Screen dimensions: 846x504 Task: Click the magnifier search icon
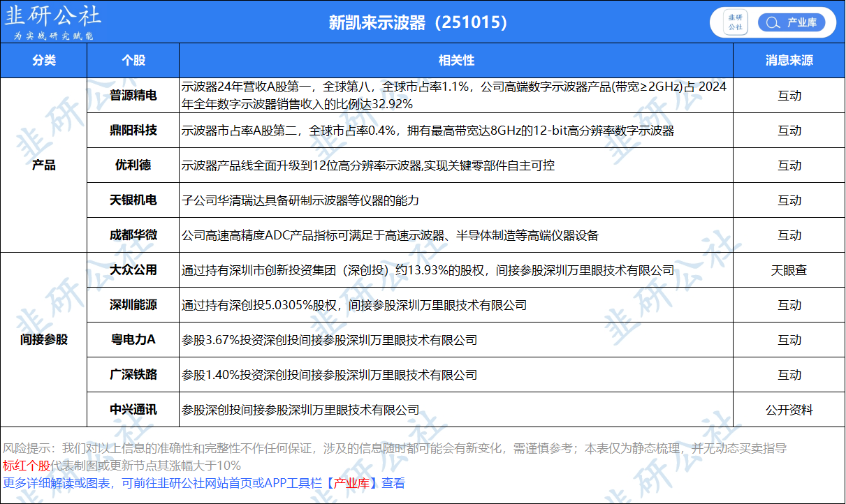pyautogui.click(x=771, y=22)
